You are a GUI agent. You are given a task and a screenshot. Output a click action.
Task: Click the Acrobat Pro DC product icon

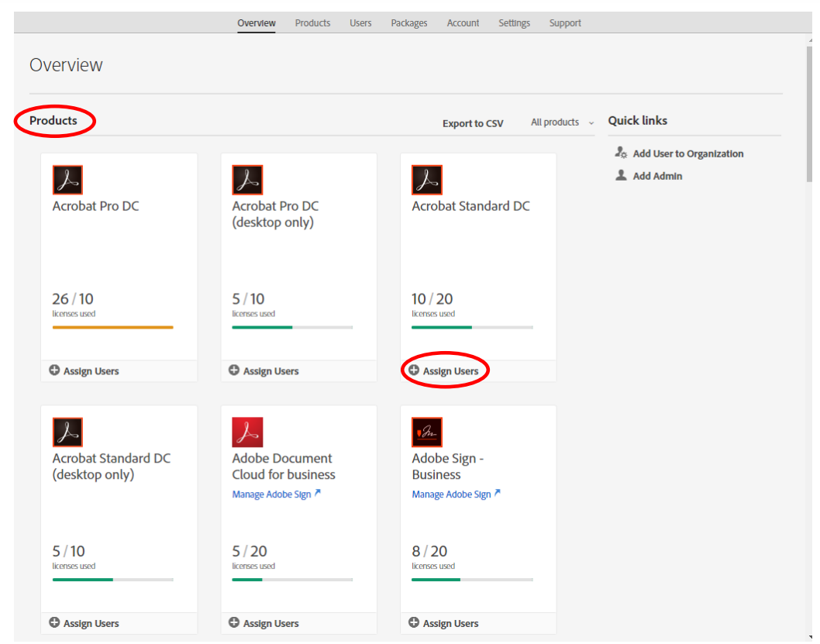(67, 180)
